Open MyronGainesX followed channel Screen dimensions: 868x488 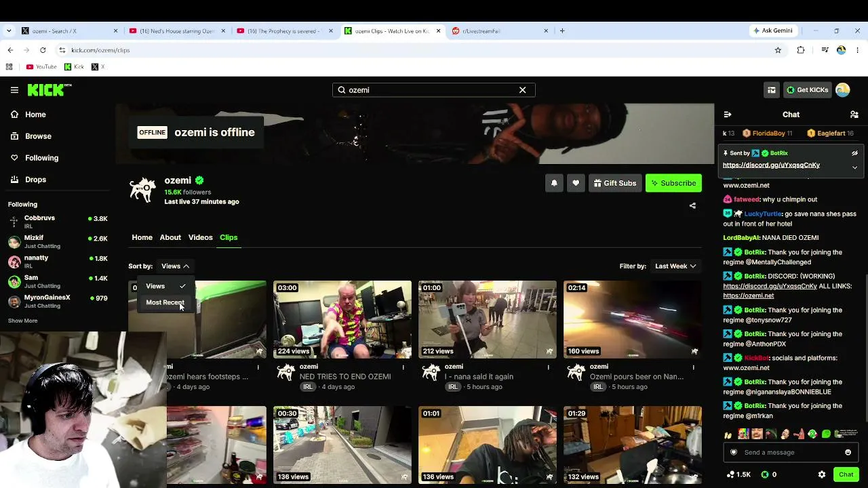point(58,301)
